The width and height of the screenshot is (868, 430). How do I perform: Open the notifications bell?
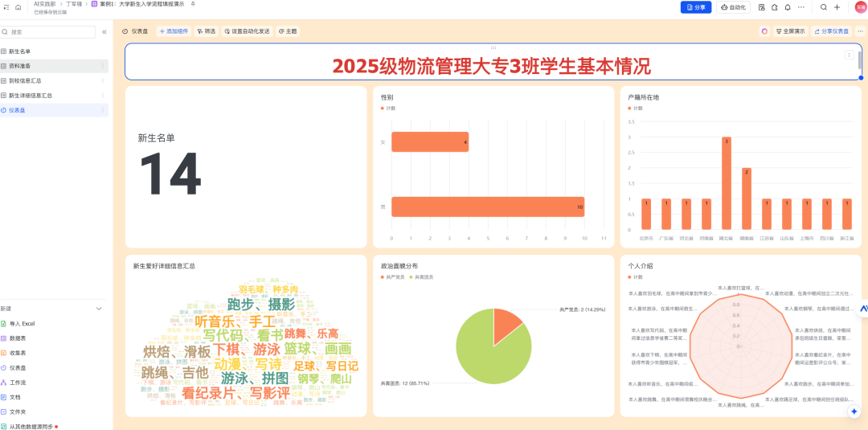coord(788,7)
